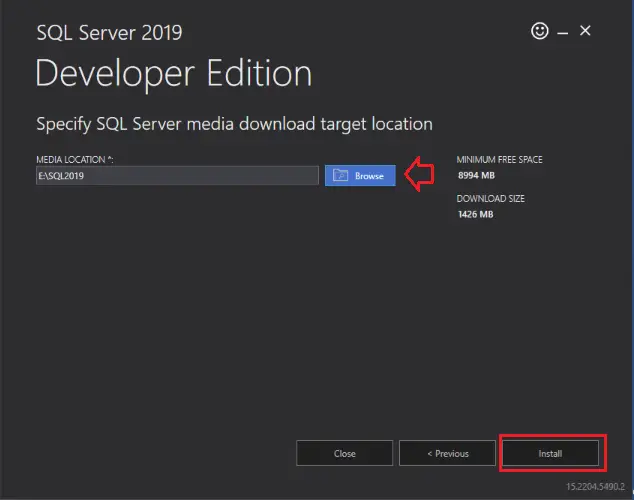Image resolution: width=634 pixels, height=500 pixels.
Task: Click the 'Specify SQL Server media download target location' heading
Action: click(235, 124)
